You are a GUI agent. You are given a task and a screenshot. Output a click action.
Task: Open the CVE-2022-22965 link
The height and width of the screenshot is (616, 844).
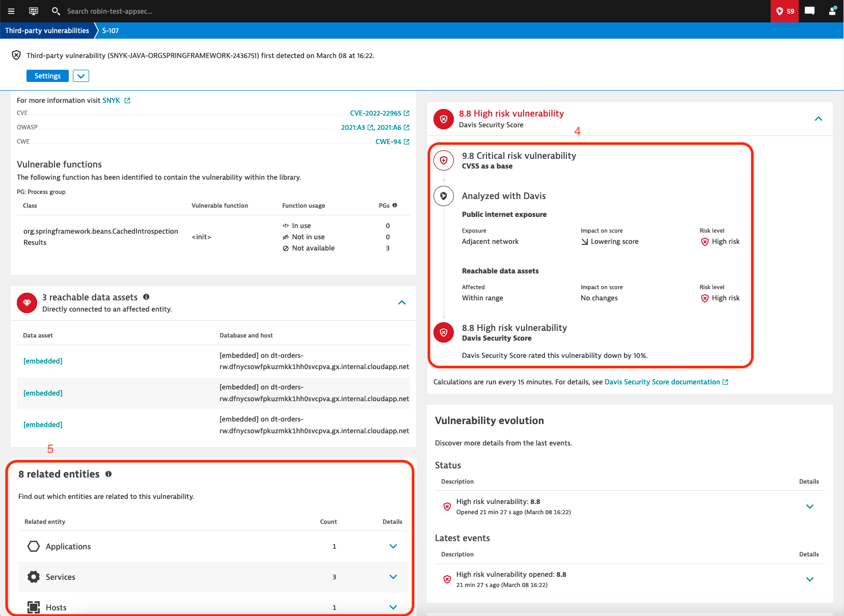pyautogui.click(x=375, y=113)
